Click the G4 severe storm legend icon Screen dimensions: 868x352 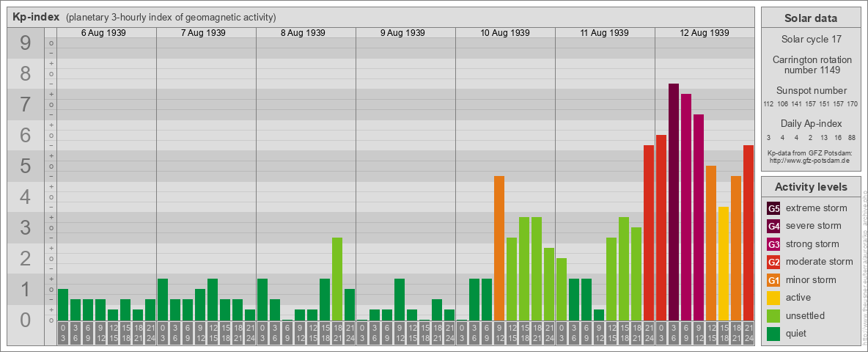[x=773, y=226]
